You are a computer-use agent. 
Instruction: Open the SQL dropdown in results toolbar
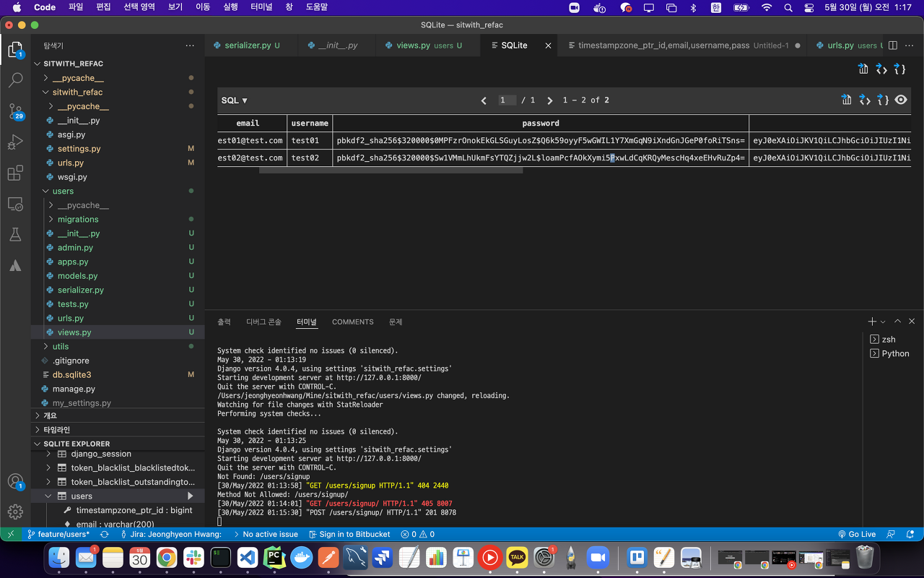pyautogui.click(x=235, y=100)
